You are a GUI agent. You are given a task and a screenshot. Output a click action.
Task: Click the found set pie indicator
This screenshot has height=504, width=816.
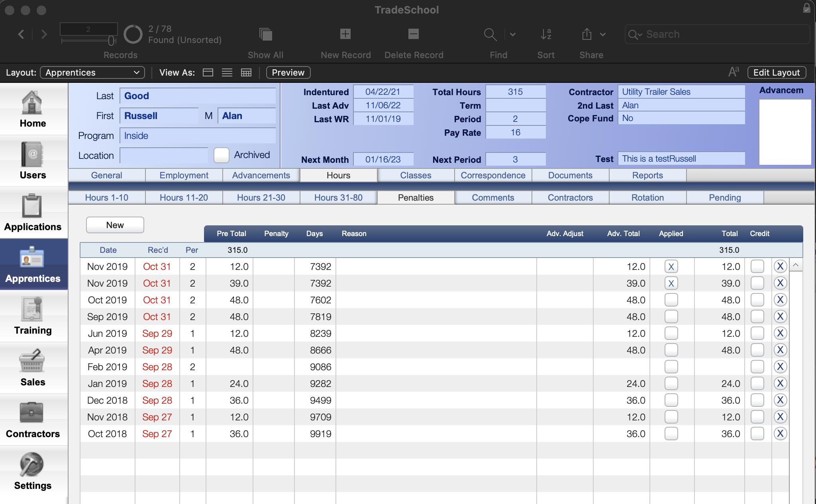coord(133,35)
